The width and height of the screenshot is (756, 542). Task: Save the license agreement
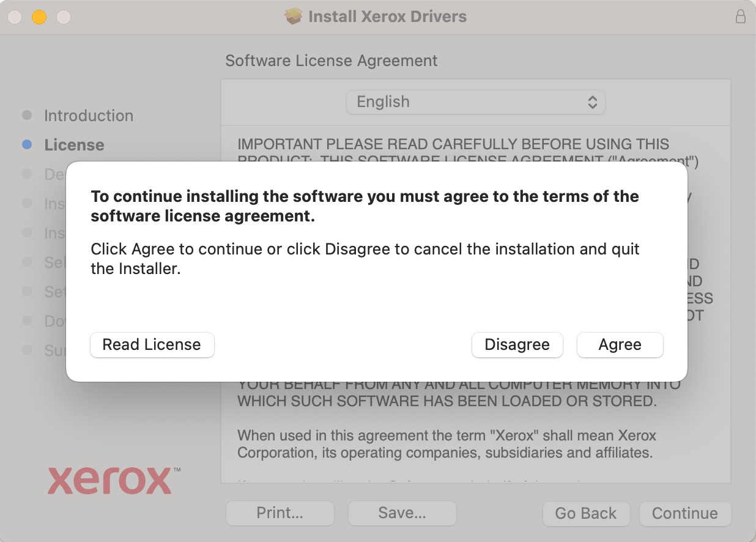tap(402, 513)
